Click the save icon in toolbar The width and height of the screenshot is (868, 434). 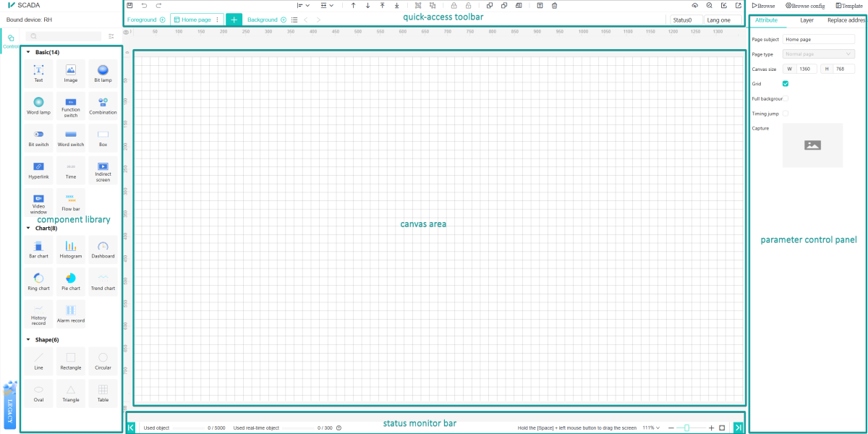(130, 5)
